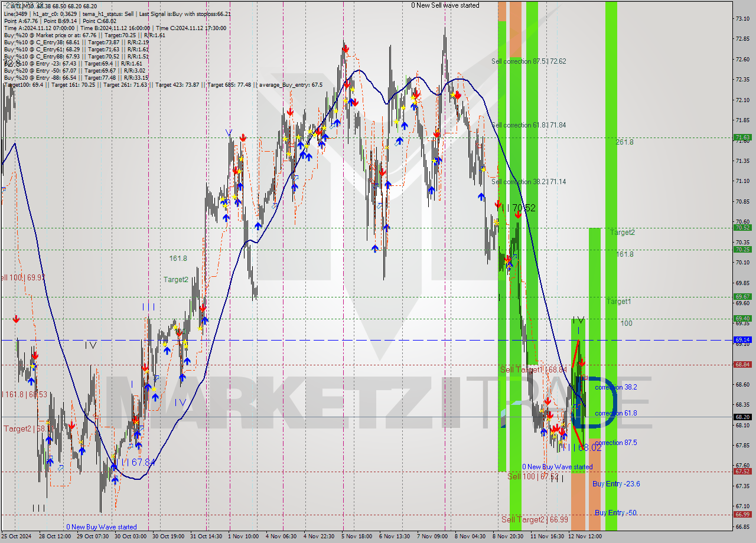Click the 72.10 price axis label
The height and width of the screenshot is (543, 756).
click(x=741, y=100)
